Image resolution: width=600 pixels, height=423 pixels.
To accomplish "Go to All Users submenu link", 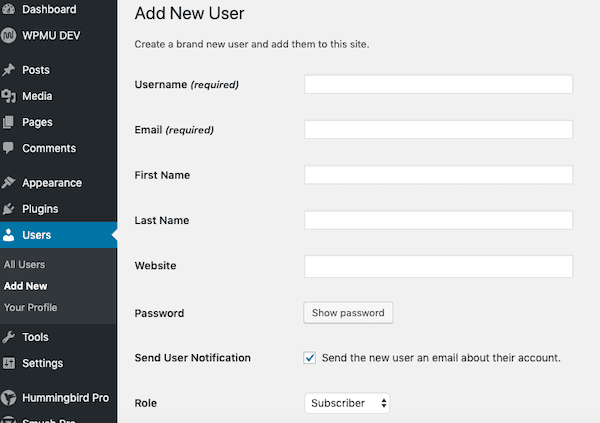I will [25, 264].
